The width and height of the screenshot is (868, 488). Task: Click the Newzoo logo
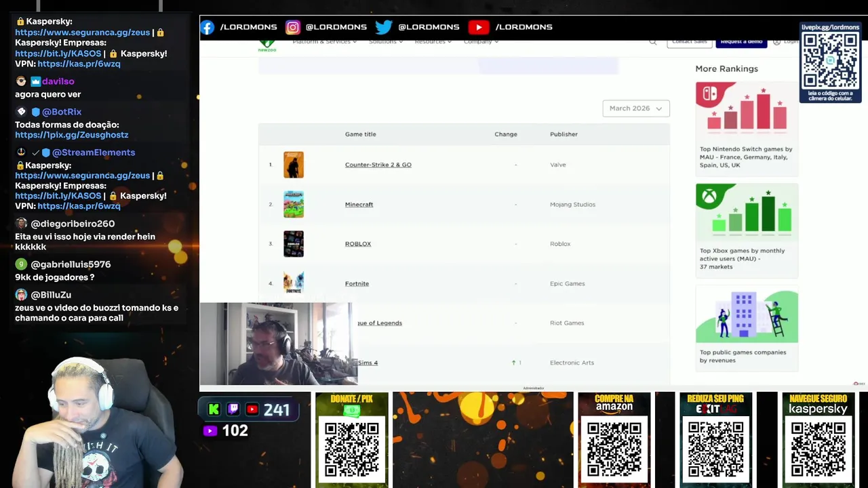[x=267, y=46]
